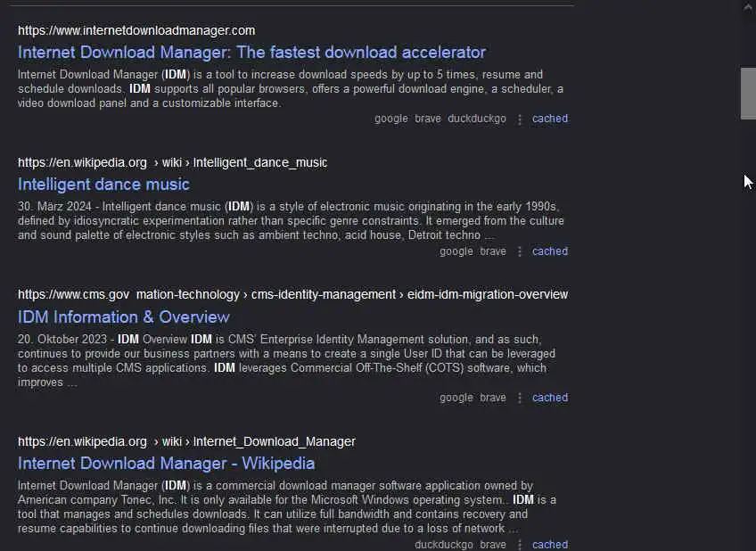Click google engine label under internetdownloadmanager.com result

click(x=391, y=119)
